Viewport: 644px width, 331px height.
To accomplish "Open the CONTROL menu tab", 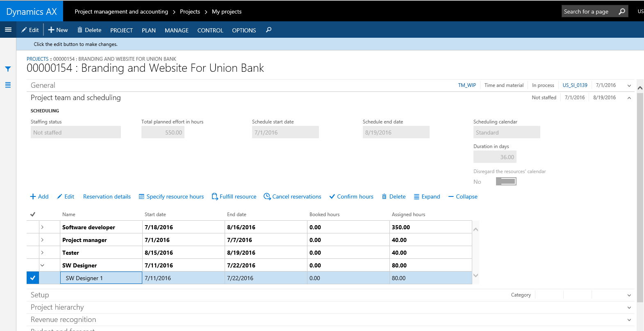I will coord(210,30).
